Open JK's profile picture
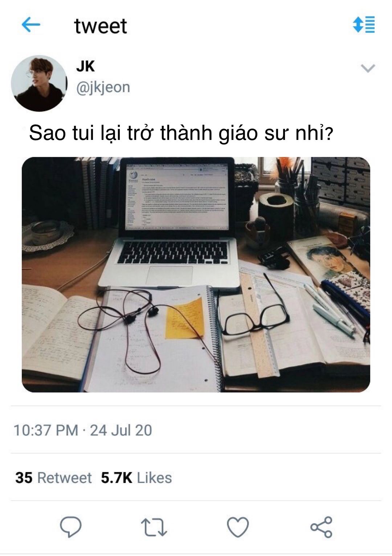 [x=39, y=83]
